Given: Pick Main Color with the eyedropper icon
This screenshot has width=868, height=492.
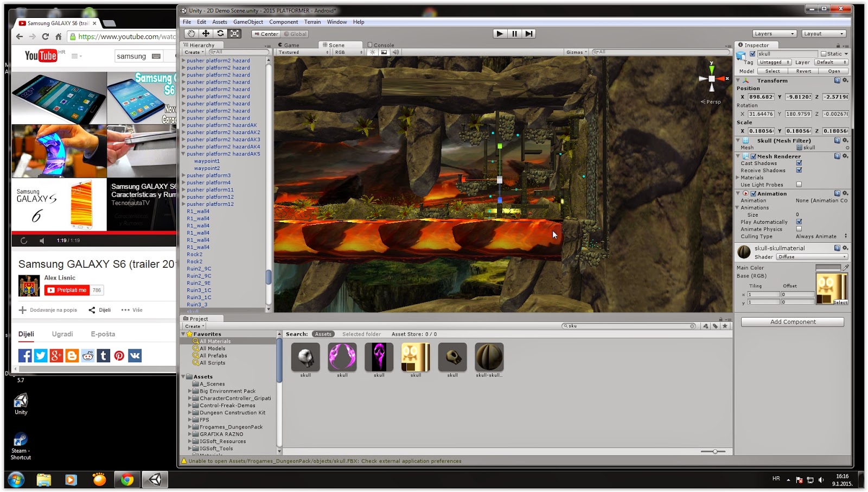Looking at the screenshot, I should pos(846,267).
